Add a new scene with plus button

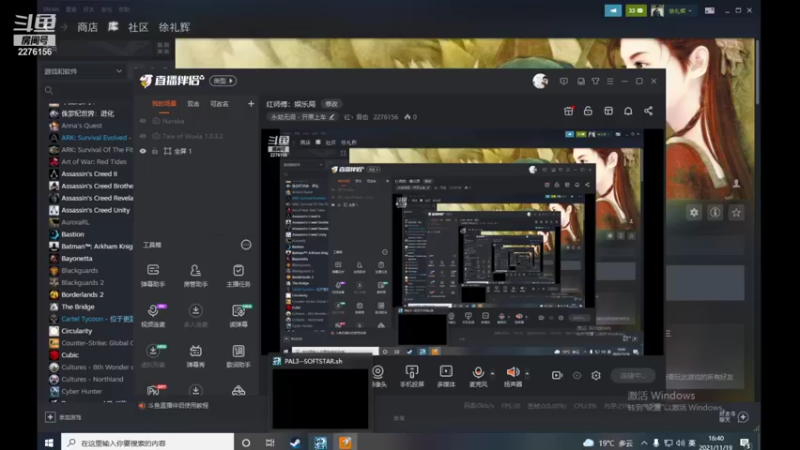coord(251,104)
